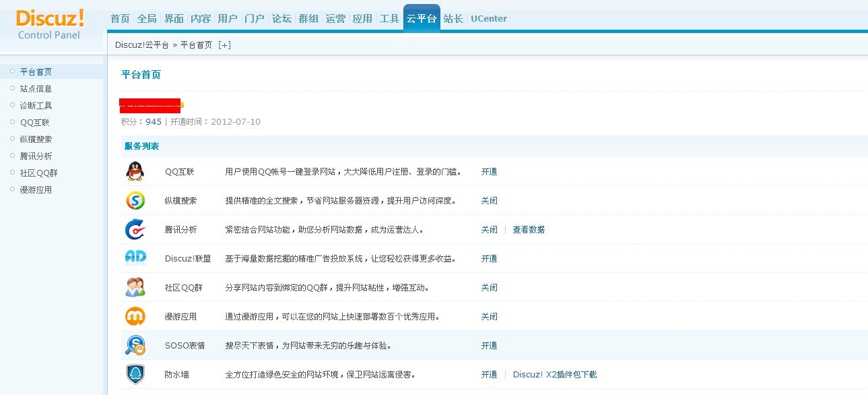Viewport: 868px width, 395px height.
Task: Open the UCenter top menu
Action: pyautogui.click(x=489, y=19)
